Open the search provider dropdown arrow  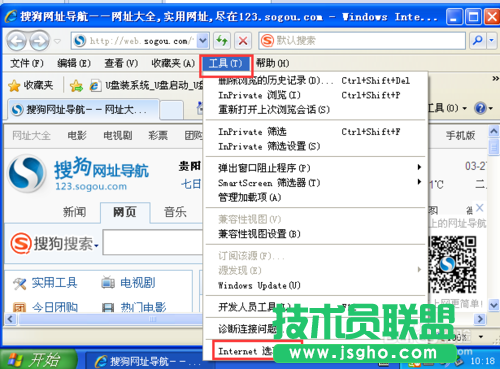tap(492, 41)
